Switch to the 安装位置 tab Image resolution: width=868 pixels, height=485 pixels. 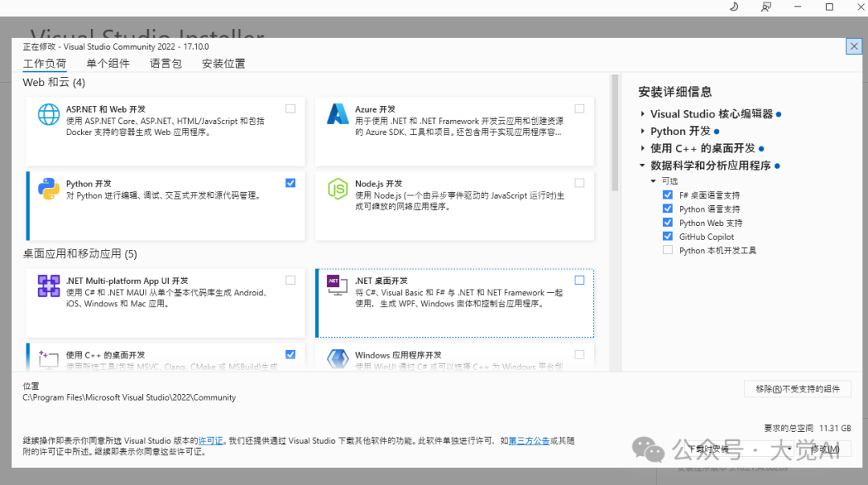point(223,64)
